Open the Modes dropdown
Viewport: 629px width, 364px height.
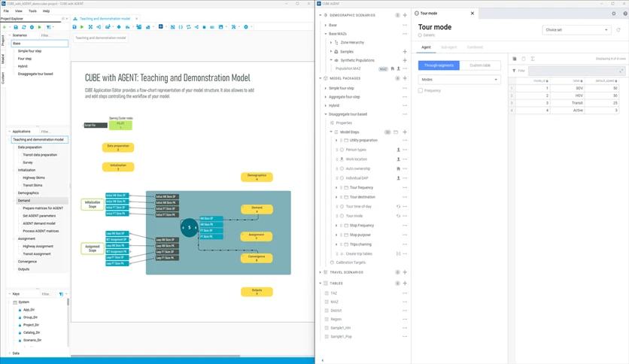459,80
